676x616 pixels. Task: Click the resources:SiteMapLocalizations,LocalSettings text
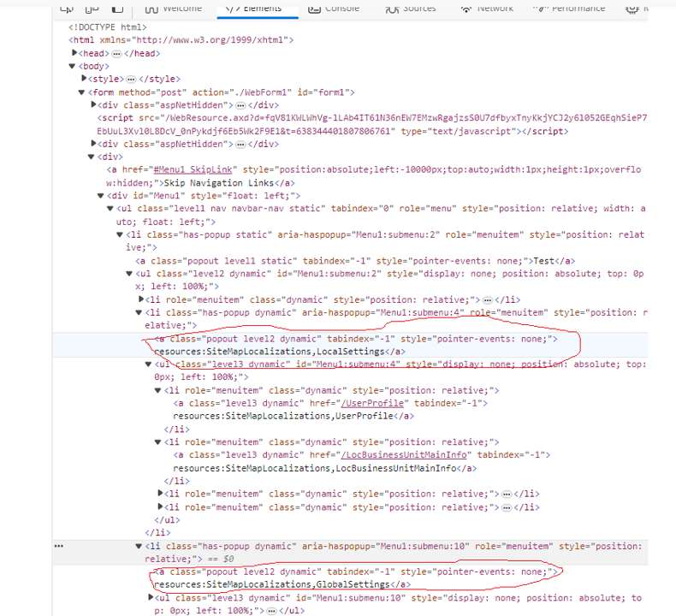(x=269, y=352)
